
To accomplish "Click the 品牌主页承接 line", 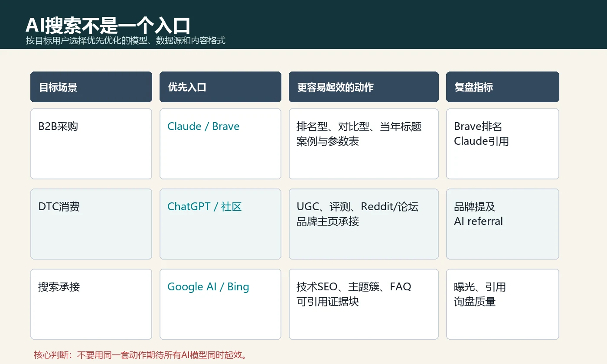I will pyautogui.click(x=328, y=221).
